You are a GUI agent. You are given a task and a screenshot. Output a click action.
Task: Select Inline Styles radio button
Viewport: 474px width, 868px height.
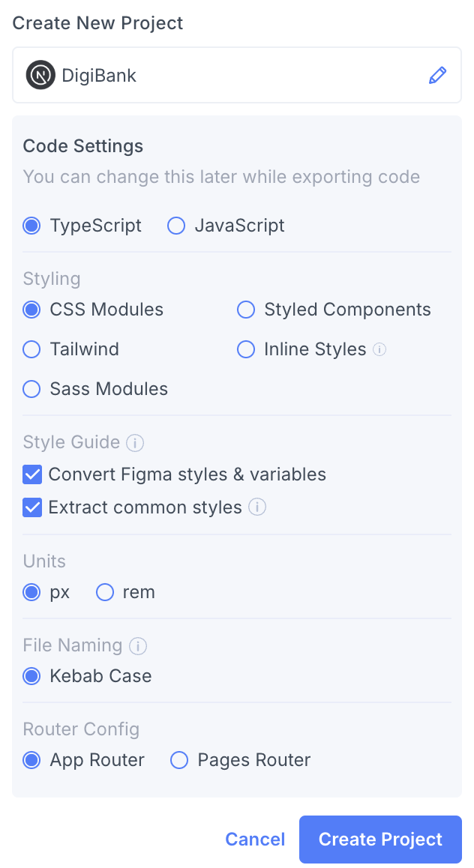246,349
